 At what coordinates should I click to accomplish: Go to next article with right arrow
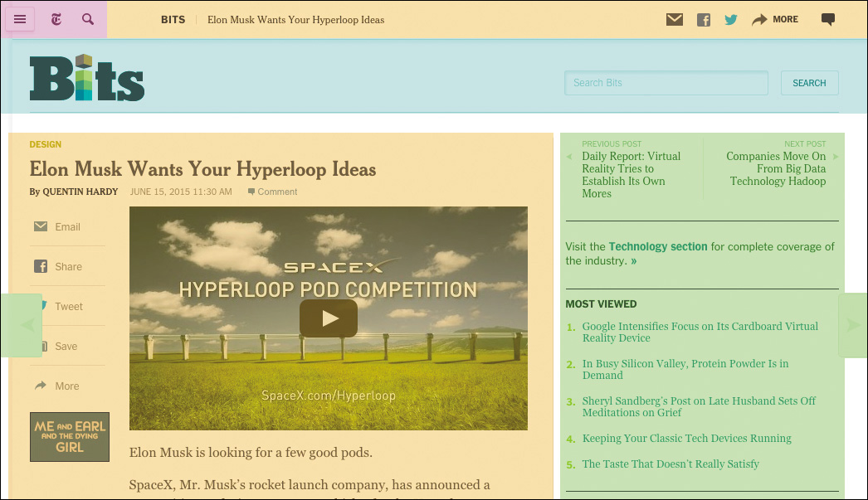coord(853,325)
